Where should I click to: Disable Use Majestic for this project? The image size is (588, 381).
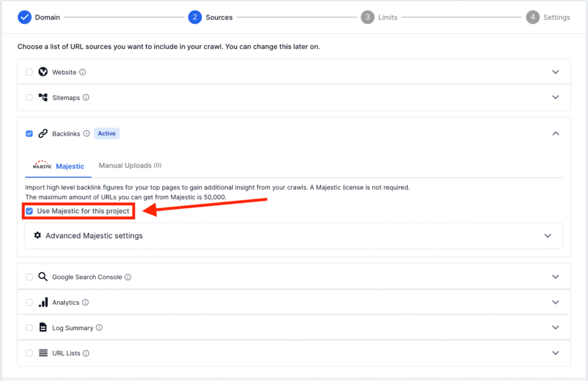point(29,211)
